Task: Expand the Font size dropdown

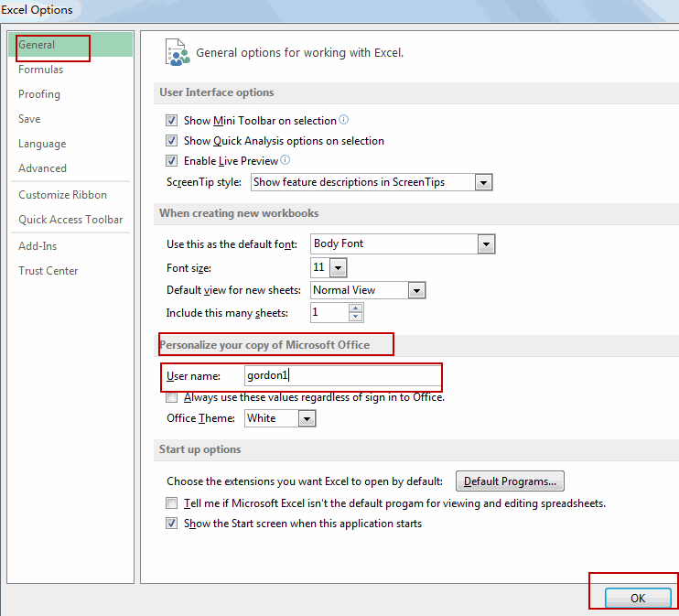Action: (338, 267)
